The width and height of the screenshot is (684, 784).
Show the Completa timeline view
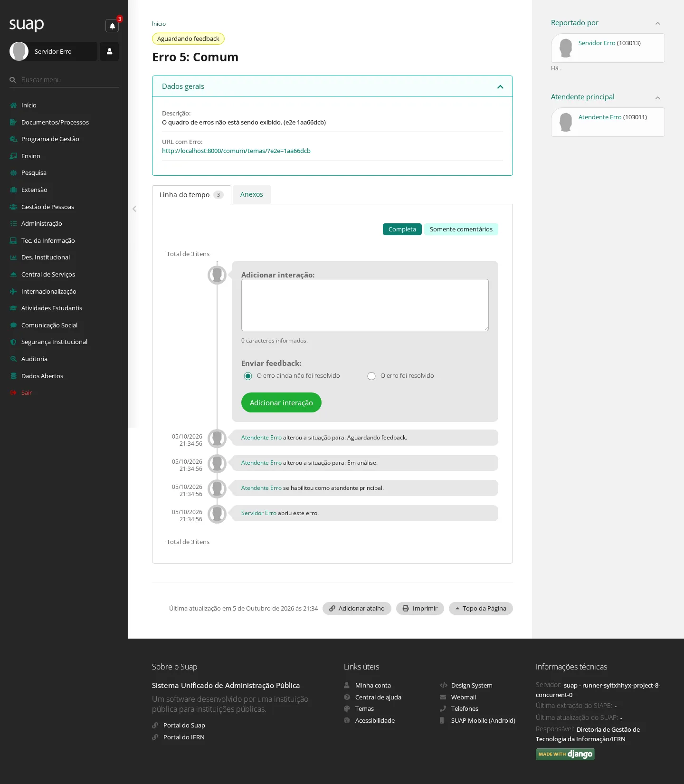[402, 229]
